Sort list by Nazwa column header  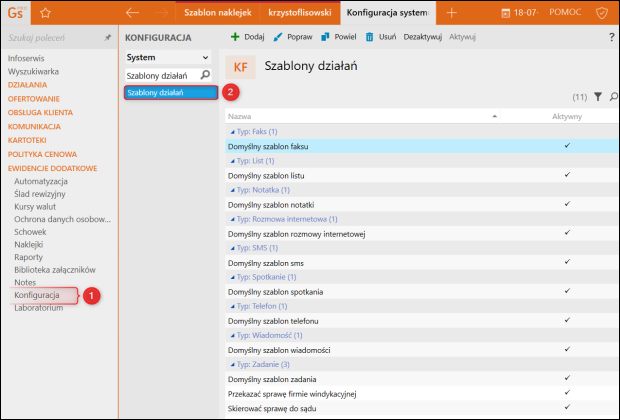[x=240, y=116]
